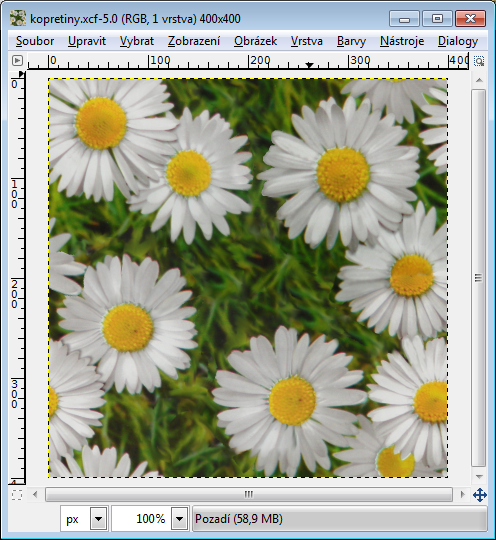Open the Upravit menu
The height and width of the screenshot is (540, 496).
(x=87, y=41)
